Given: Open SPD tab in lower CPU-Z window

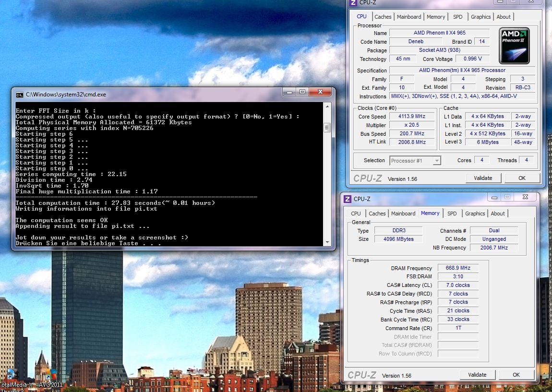Looking at the screenshot, I should 452,214.
